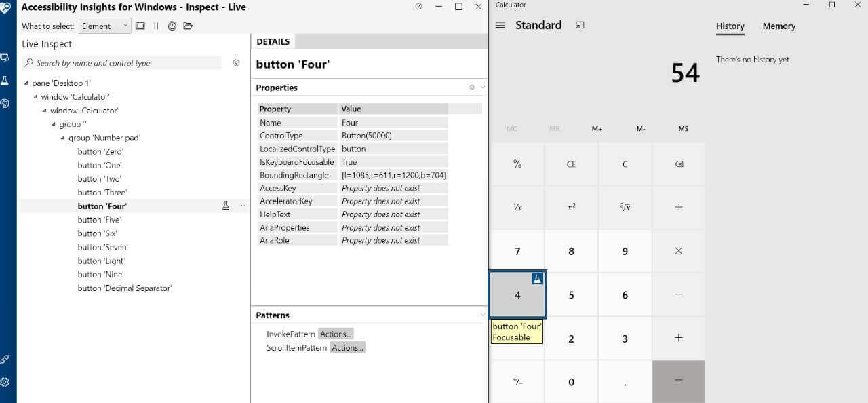Enable Calculator's always-on-top mode
This screenshot has width=868, height=403.
pyautogui.click(x=580, y=24)
